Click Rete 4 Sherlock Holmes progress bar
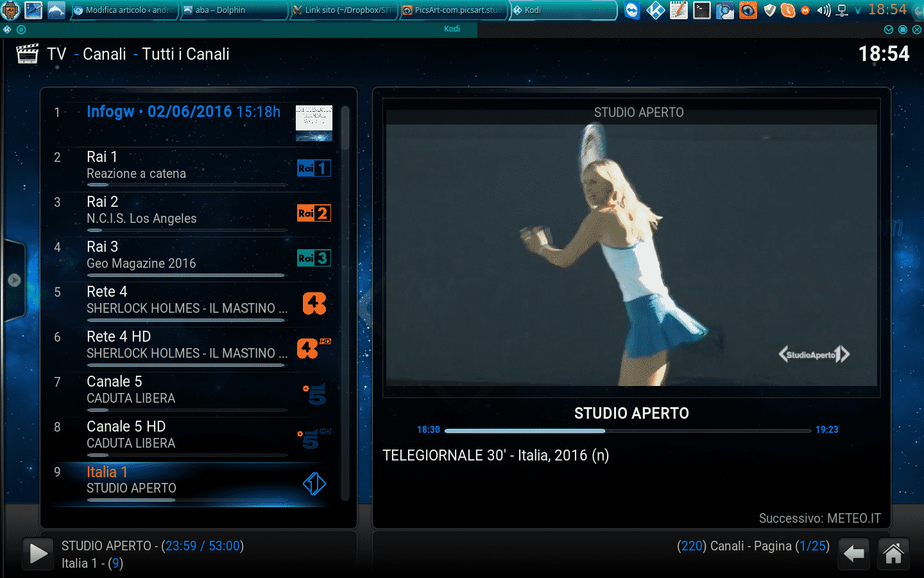The height and width of the screenshot is (578, 924). (187, 320)
